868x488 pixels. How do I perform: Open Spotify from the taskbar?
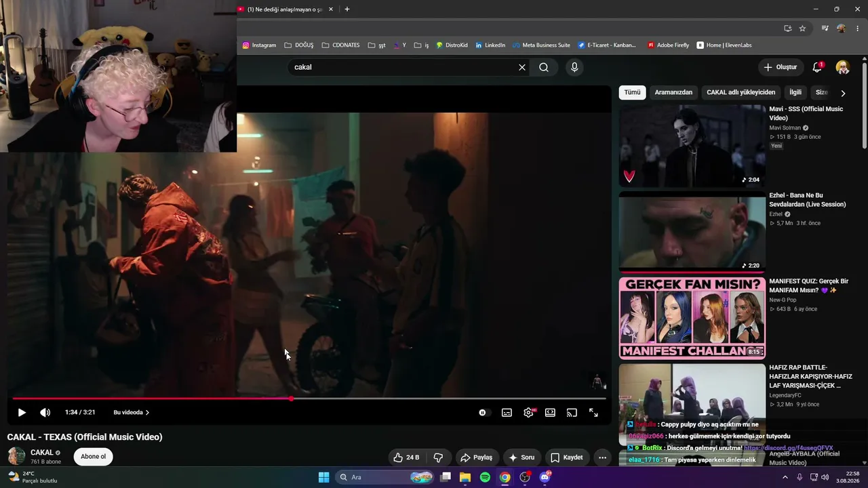click(x=485, y=477)
